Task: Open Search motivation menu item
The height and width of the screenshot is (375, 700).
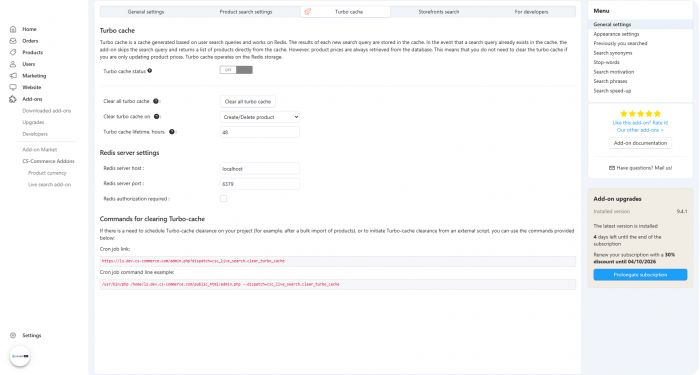Action: pos(613,72)
